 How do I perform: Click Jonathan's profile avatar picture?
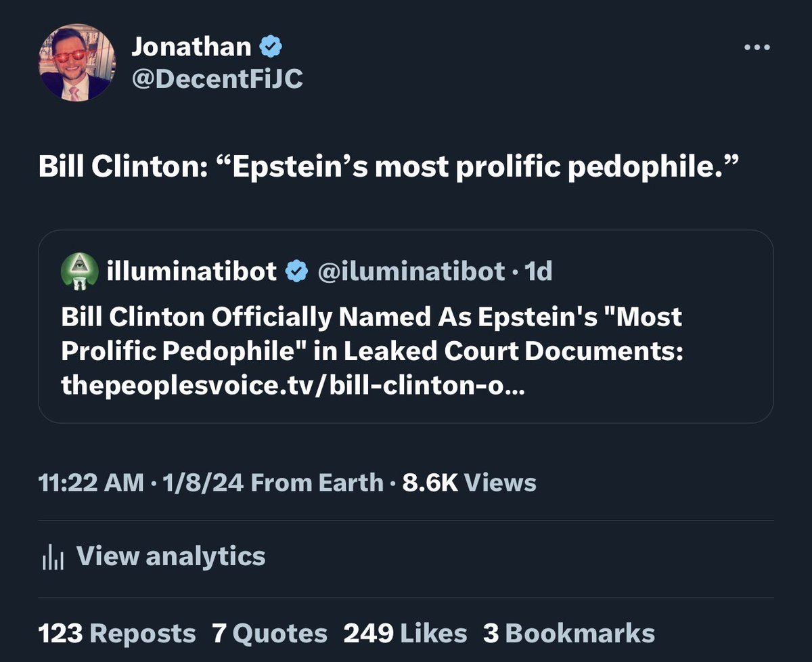(x=76, y=63)
